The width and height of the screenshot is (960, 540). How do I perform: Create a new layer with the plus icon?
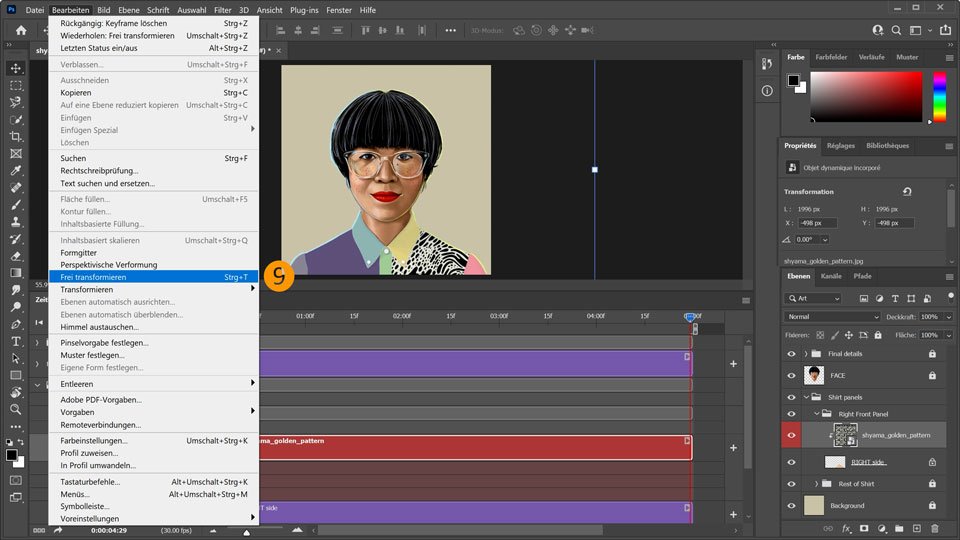[x=917, y=528]
